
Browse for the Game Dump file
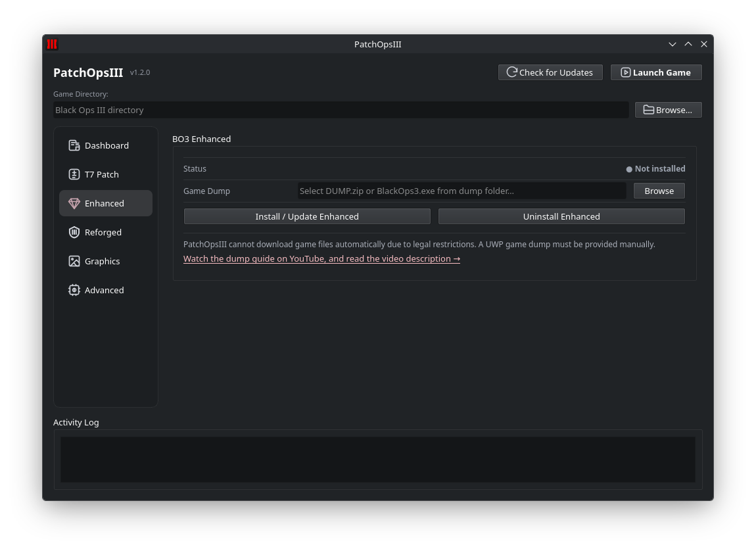(659, 191)
